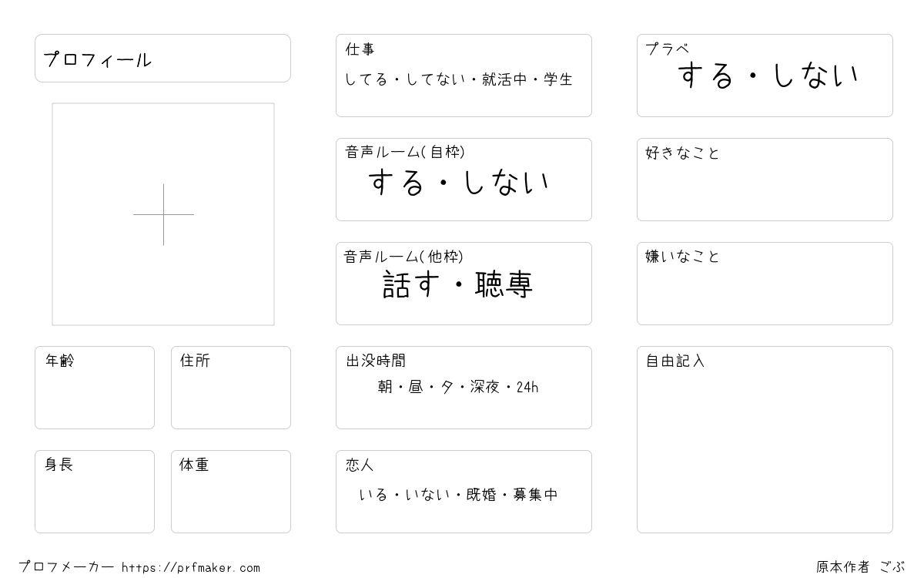Open the prfmaker.com link

click(191, 568)
